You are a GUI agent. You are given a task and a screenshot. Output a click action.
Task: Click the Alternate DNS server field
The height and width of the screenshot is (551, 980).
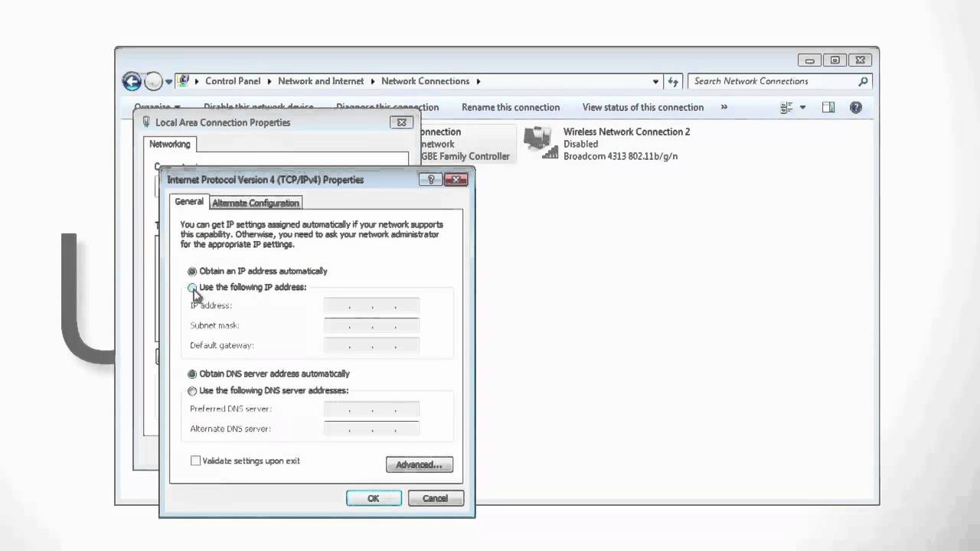372,429
